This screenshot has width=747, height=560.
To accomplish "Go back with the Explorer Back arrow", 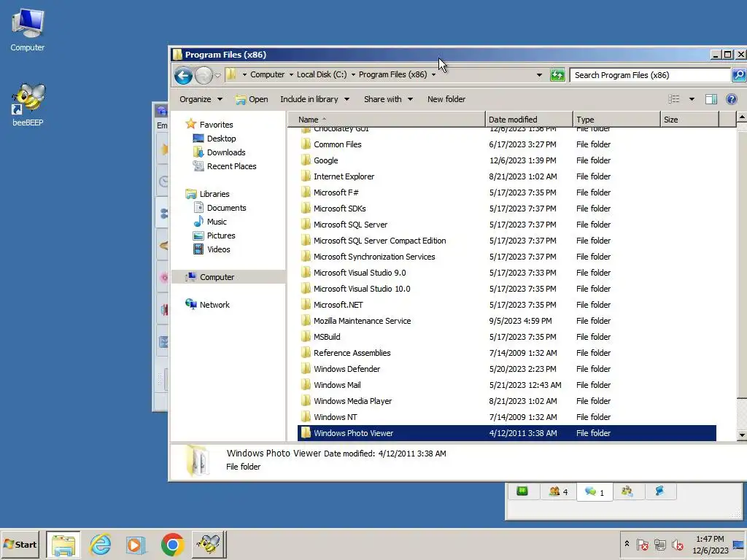I will click(183, 75).
